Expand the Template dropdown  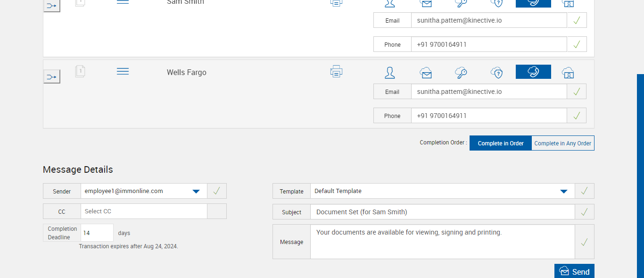(563, 191)
